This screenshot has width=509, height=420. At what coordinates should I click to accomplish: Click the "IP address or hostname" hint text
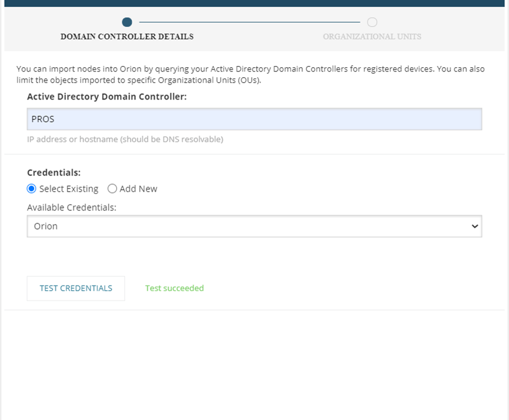[125, 139]
